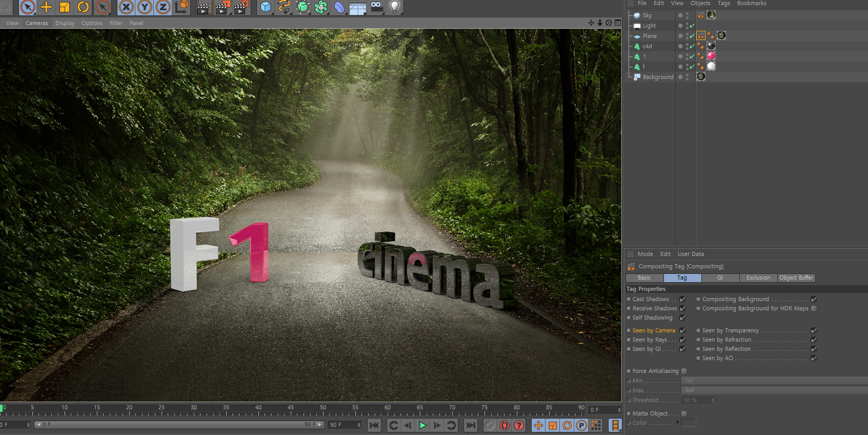Click compositing tag on Plane row
Screen dimensions: 868x435
pyautogui.click(x=701, y=35)
